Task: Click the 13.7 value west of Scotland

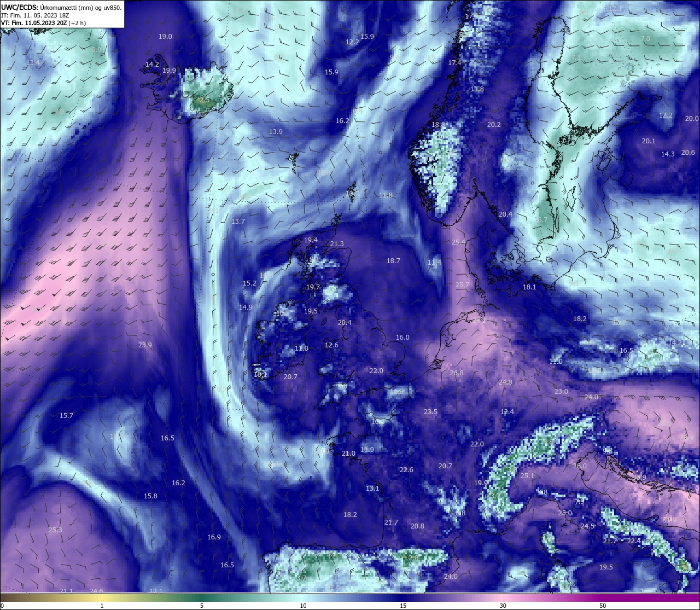Action: (238, 222)
